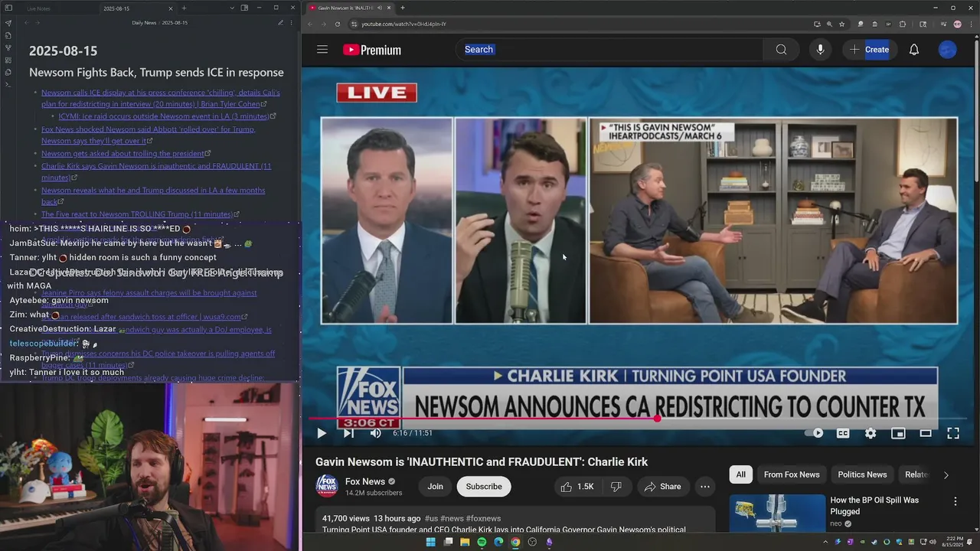980x551 pixels.
Task: Switch to miniplayer mode
Action: (898, 433)
